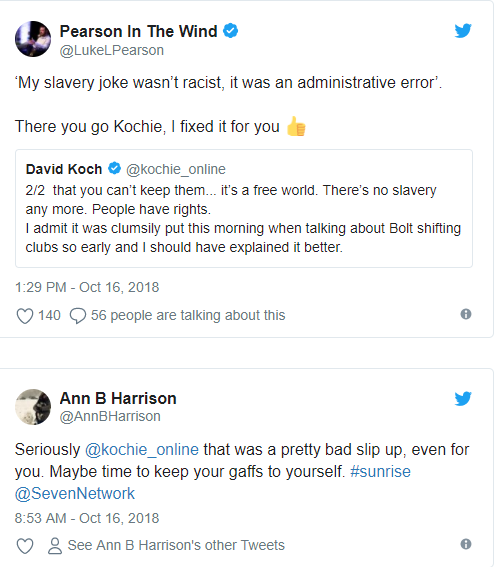Click the Twitter bird icon on Pearson's tweet
This screenshot has height=567, width=495.
463,31
